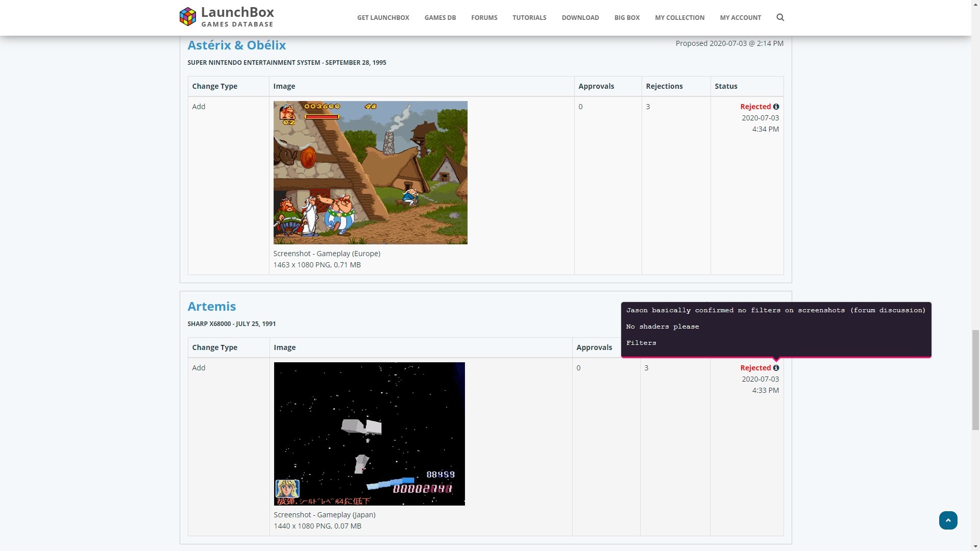Click LaunchBox Games Database title text

[237, 17]
